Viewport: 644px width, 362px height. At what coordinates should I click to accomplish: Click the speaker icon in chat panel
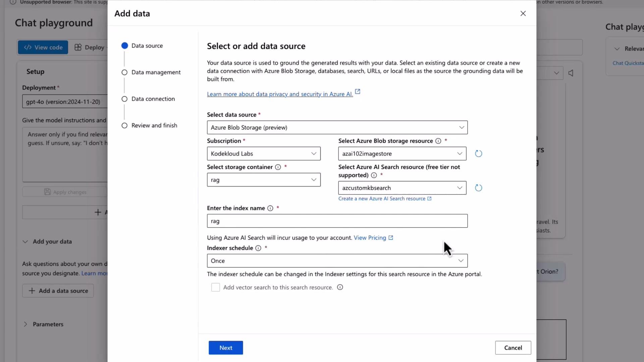click(571, 73)
